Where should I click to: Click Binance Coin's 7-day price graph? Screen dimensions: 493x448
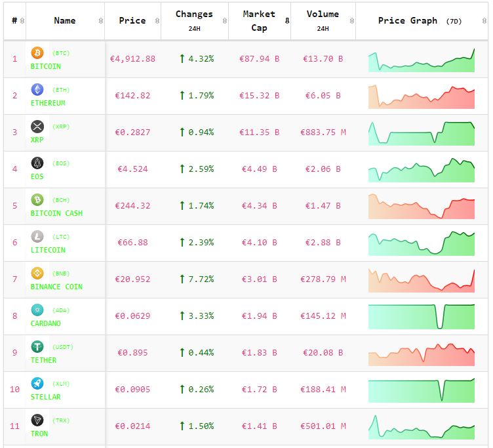(421, 280)
